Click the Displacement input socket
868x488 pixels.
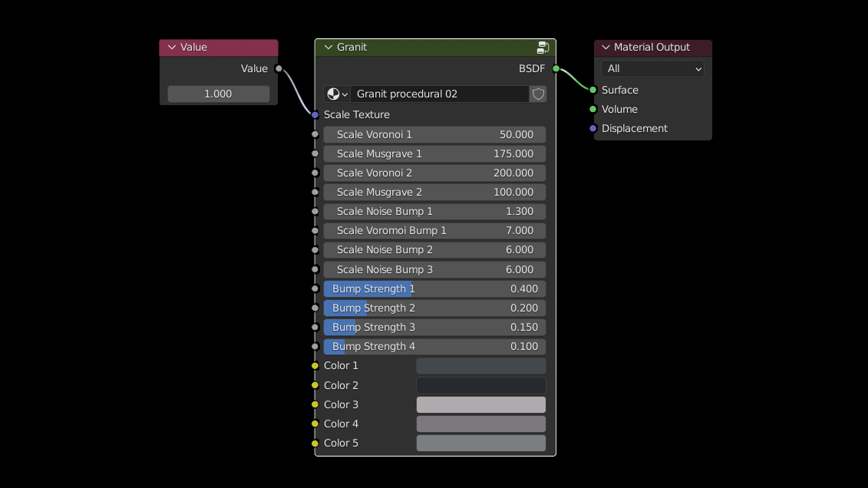point(592,128)
